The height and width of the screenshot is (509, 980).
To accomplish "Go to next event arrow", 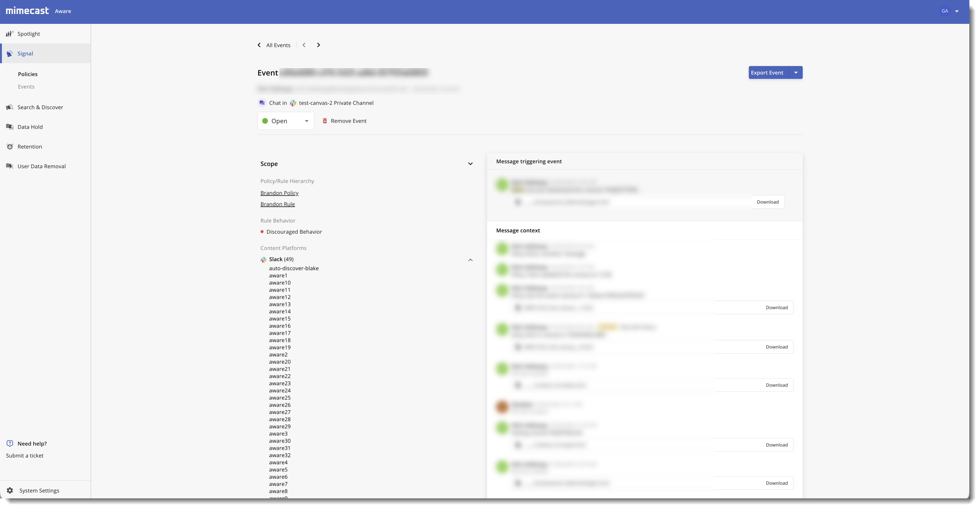I will coord(318,45).
